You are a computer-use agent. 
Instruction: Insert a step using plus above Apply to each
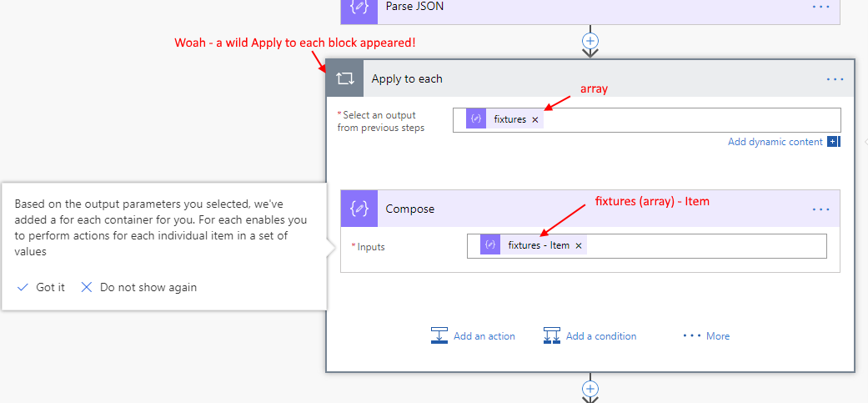590,39
